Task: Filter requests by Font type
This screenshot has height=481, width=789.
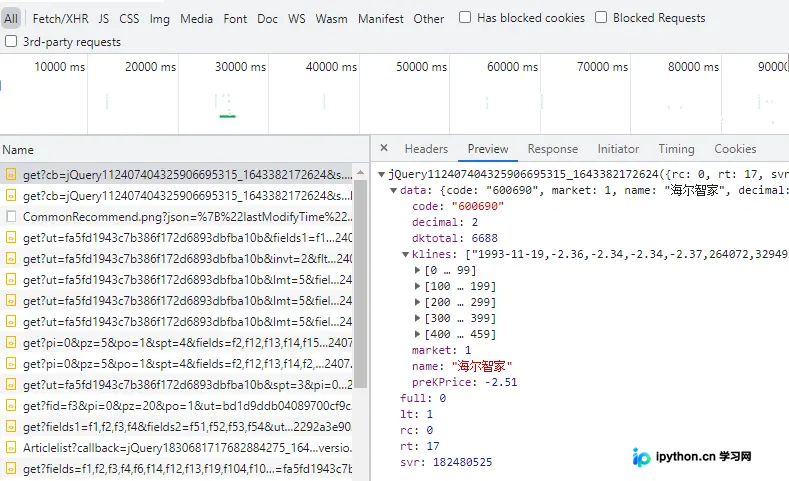Action: (x=235, y=19)
